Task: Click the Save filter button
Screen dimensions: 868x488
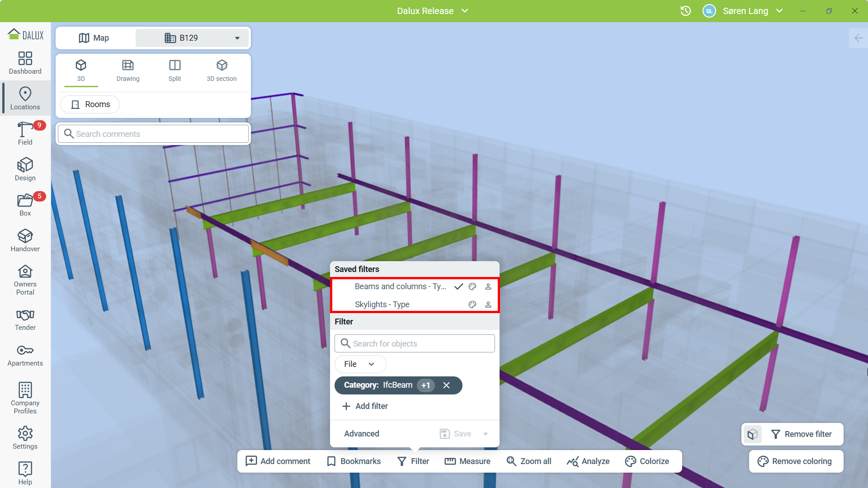Action: point(456,434)
